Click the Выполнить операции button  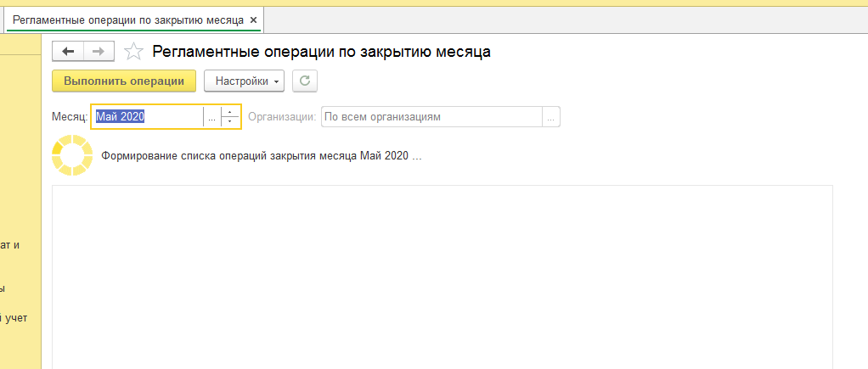click(x=124, y=81)
